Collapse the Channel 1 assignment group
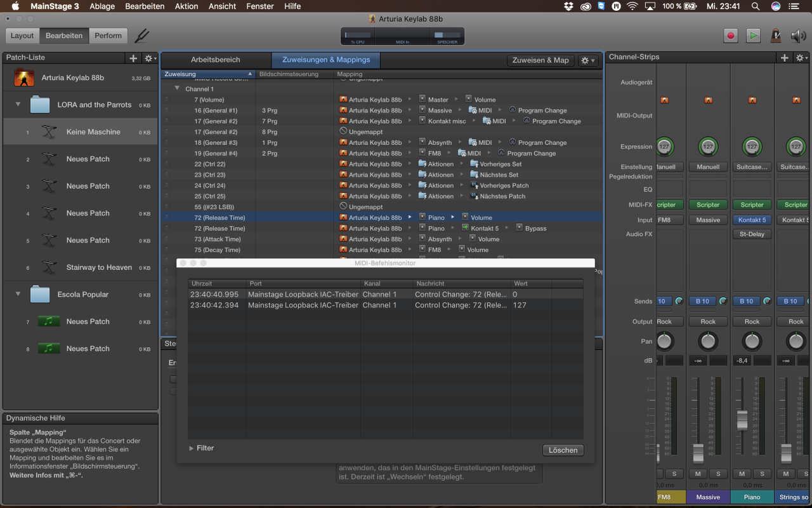812x508 pixels. (178, 89)
